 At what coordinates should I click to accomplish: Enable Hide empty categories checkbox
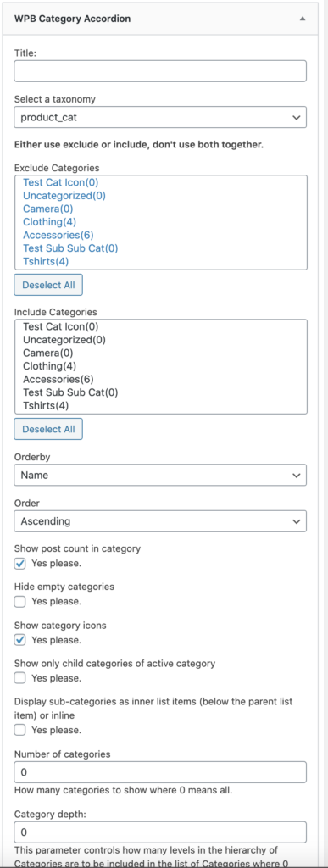[19, 601]
